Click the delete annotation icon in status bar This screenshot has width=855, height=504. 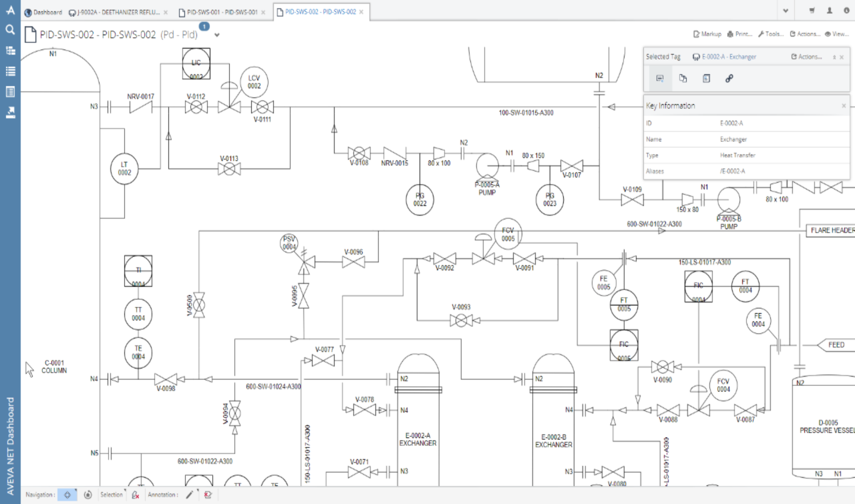[x=208, y=495]
